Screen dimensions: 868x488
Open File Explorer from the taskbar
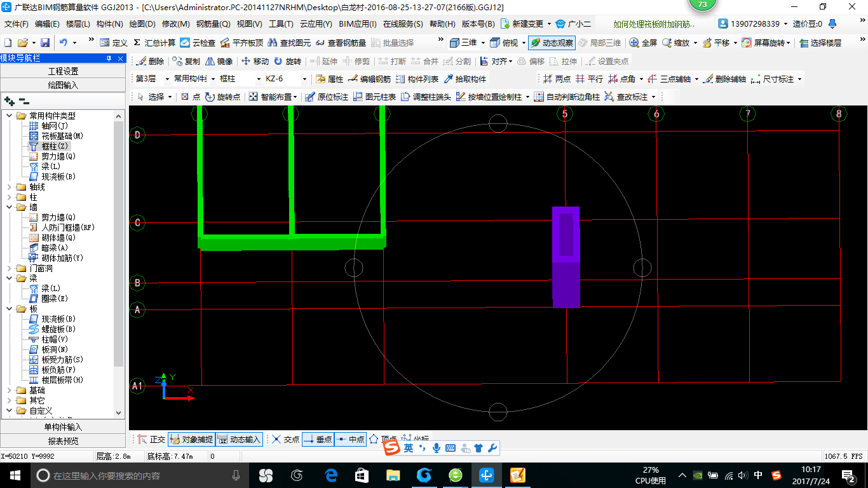pyautogui.click(x=393, y=475)
